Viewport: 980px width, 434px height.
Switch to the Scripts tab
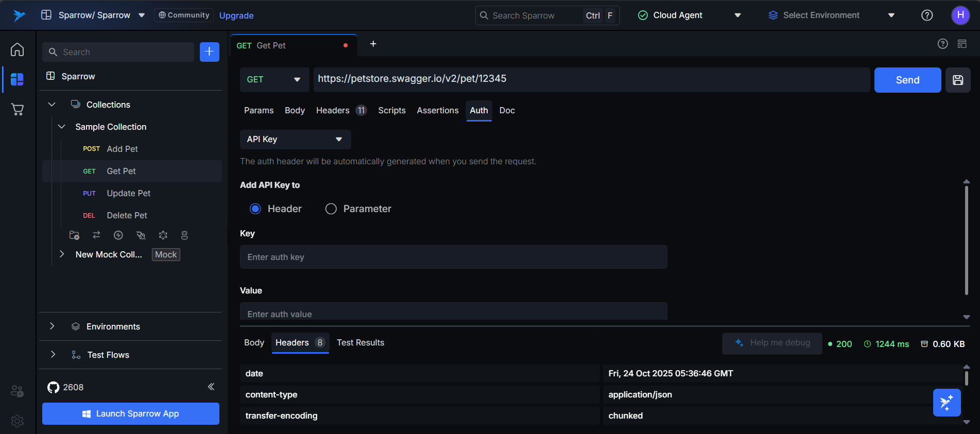(391, 111)
